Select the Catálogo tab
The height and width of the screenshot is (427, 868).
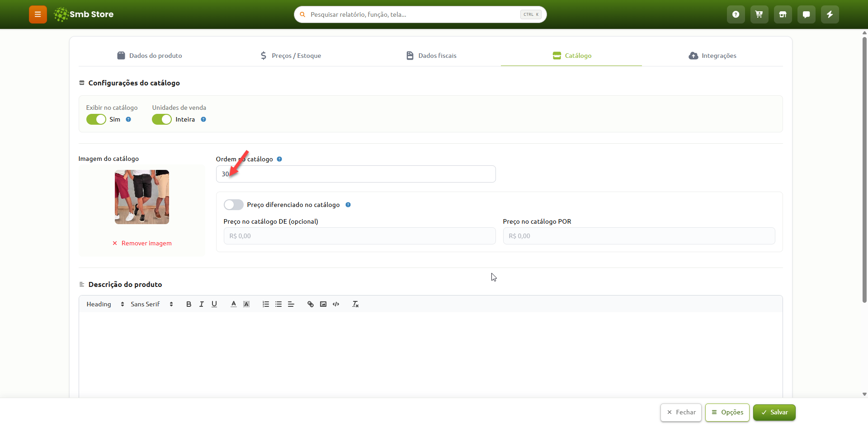click(571, 56)
